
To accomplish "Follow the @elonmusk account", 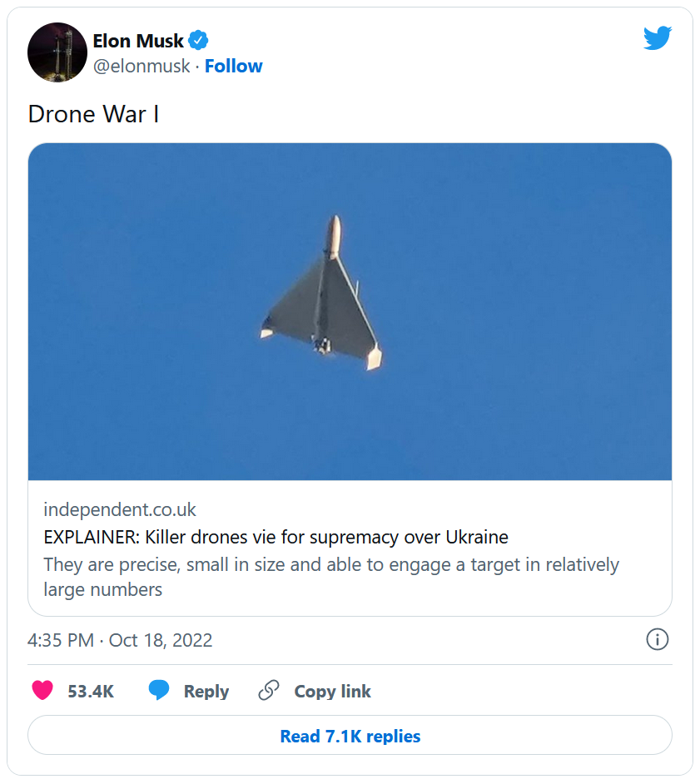I will tap(234, 66).
